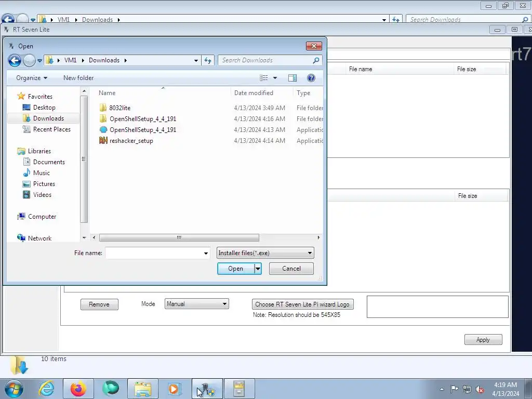Click the Open dialog forward arrow
This screenshot has height=399, width=532.
click(x=30, y=60)
